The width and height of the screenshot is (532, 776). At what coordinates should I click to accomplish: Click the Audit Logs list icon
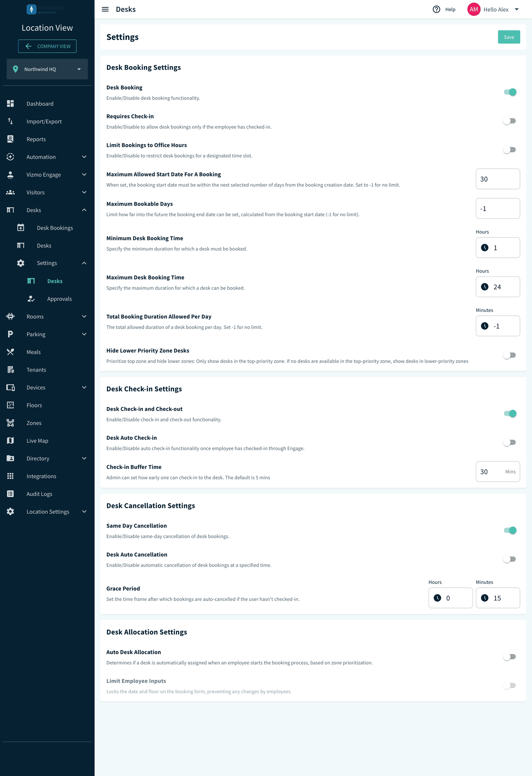[x=10, y=494]
